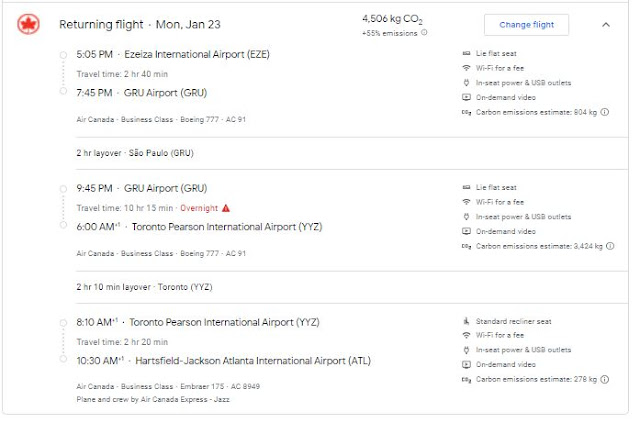Collapse the returning flight details chevron

click(x=606, y=25)
